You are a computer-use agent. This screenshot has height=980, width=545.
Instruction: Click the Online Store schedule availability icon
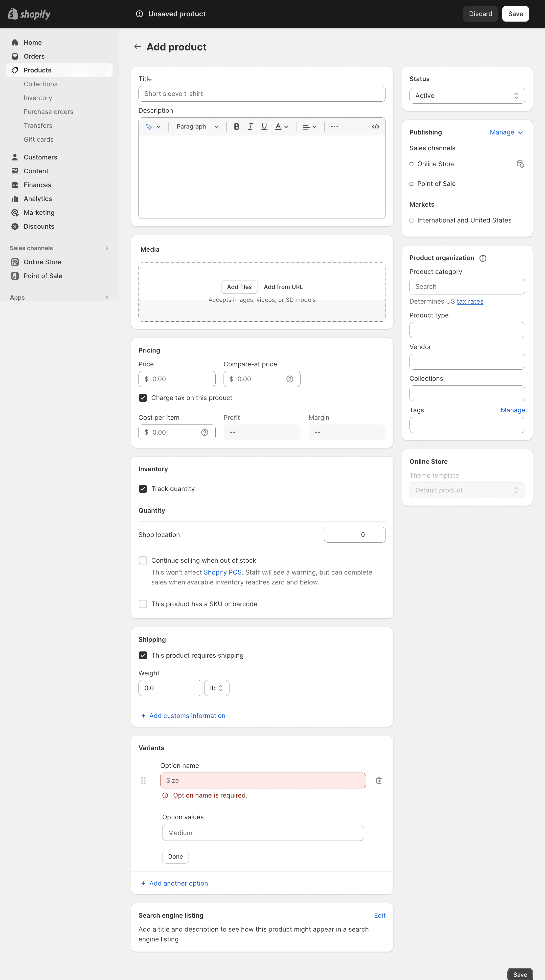pyautogui.click(x=520, y=164)
